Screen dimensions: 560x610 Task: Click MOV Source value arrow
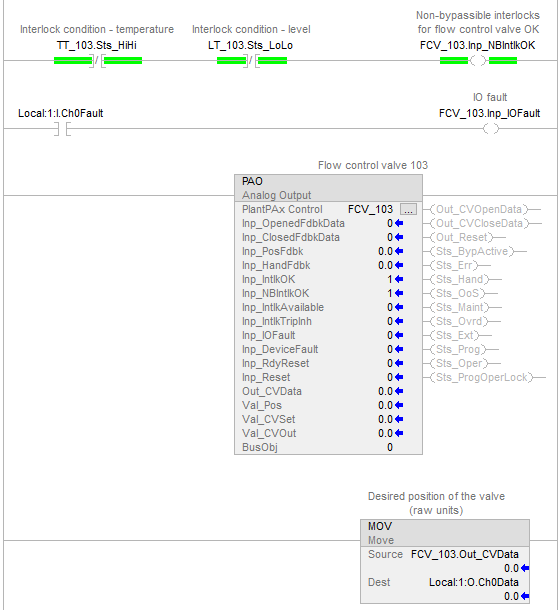525,568
